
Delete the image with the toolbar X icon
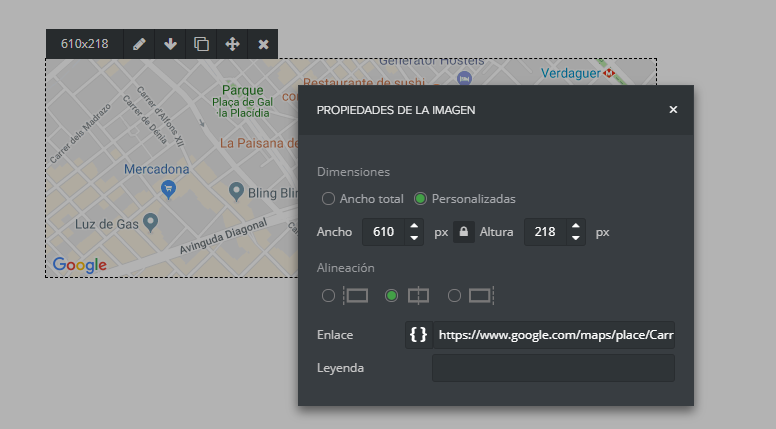coord(263,45)
